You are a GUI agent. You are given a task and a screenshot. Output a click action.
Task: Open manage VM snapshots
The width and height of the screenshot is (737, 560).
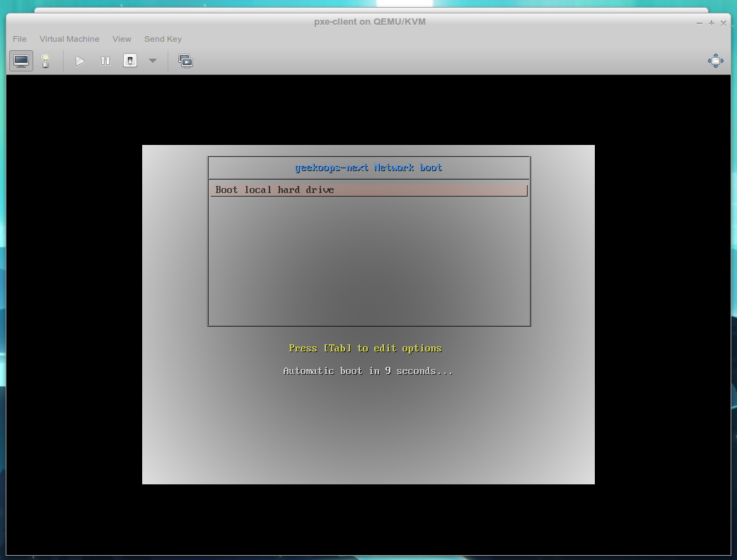185,61
